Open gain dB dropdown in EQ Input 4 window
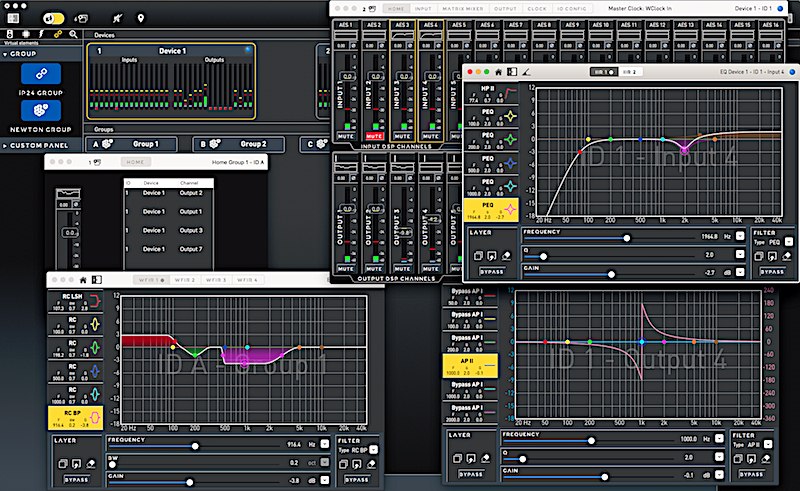800x491 pixels. pos(740,272)
